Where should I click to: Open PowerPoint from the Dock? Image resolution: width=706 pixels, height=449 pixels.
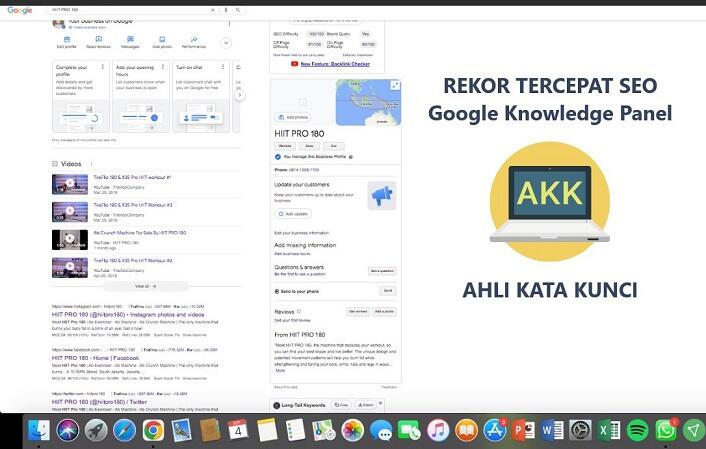click(x=523, y=431)
